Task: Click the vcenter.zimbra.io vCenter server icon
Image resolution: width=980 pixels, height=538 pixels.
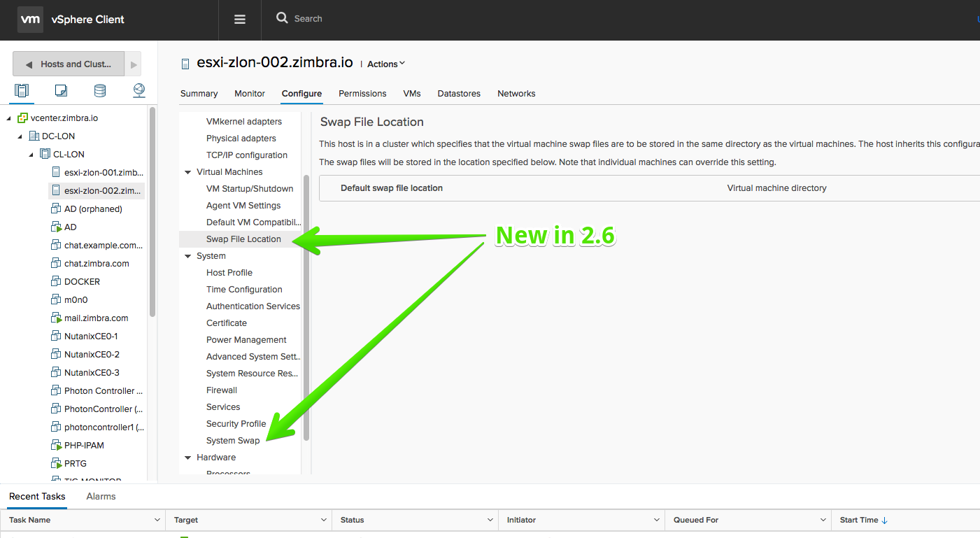Action: 22,118
